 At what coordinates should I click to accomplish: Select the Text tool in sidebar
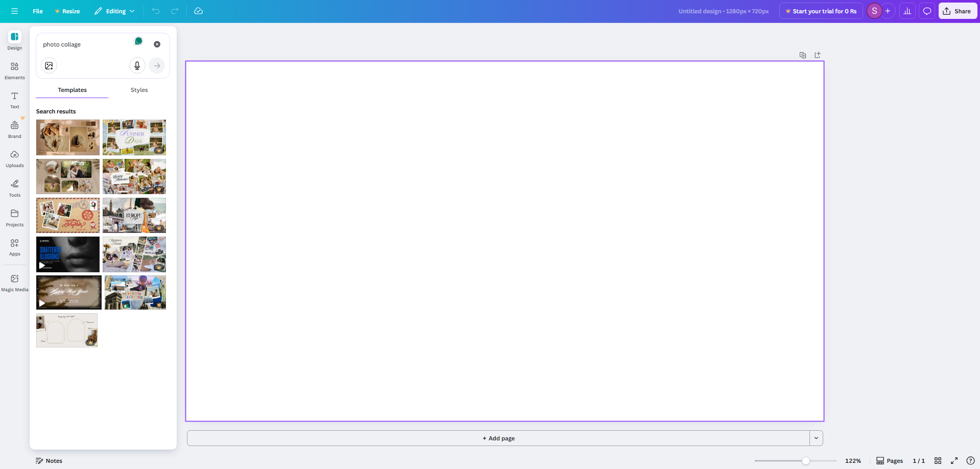click(x=14, y=99)
